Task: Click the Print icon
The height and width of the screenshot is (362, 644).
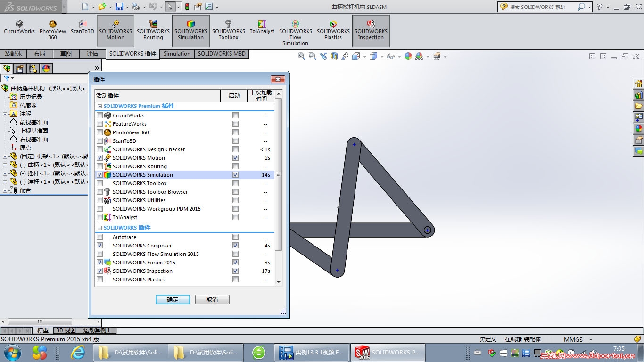Action: [136, 7]
